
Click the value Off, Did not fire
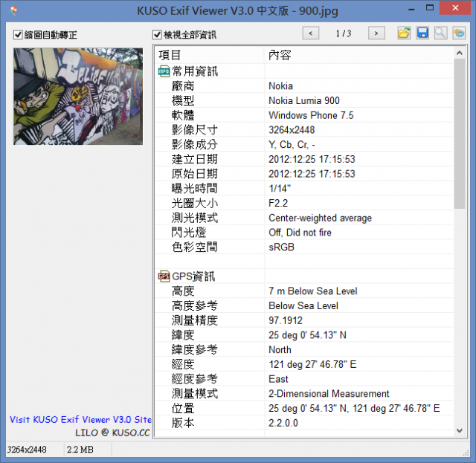click(300, 233)
